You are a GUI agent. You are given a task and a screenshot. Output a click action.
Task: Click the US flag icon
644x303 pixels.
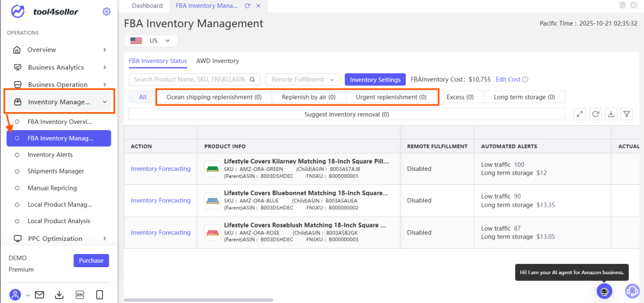pos(136,41)
